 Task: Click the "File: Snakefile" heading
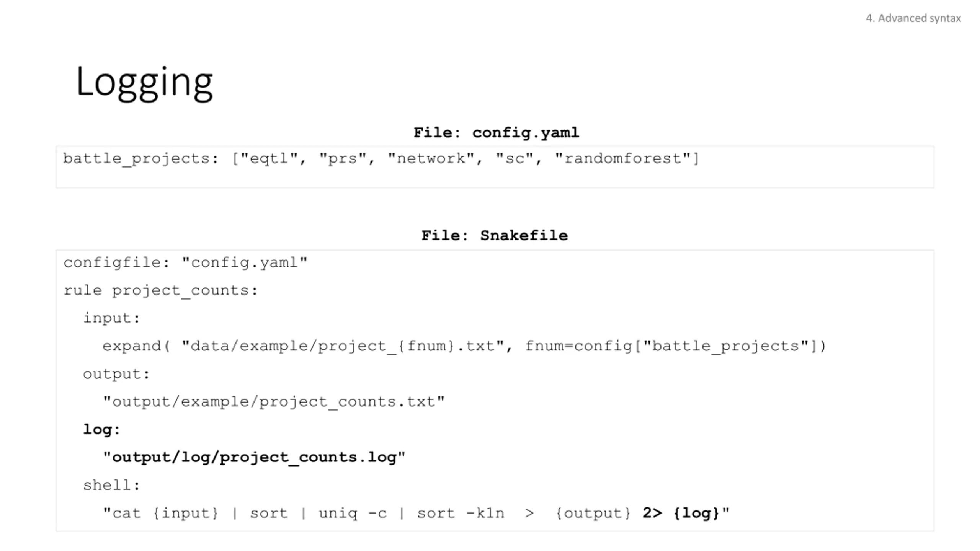click(x=495, y=235)
